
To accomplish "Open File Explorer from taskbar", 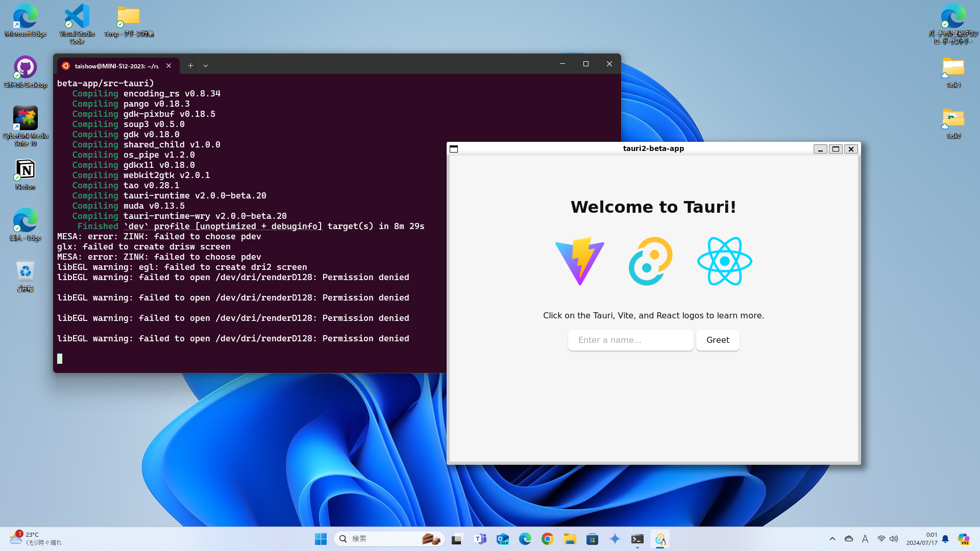I will (x=570, y=539).
